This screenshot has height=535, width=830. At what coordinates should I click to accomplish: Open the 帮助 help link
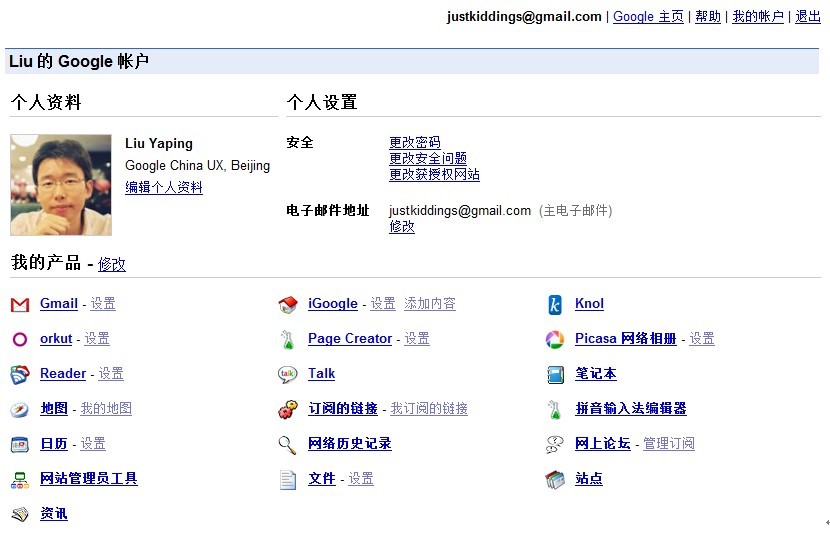[x=708, y=16]
